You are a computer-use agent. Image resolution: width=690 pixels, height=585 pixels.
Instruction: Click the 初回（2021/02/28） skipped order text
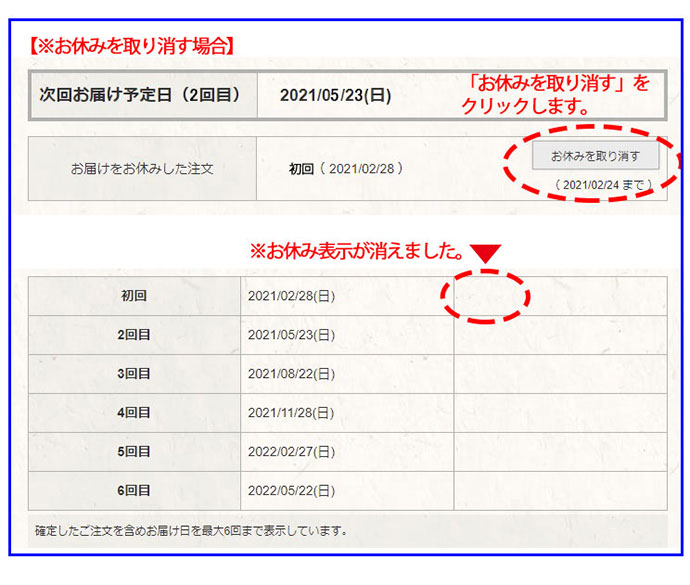346,169
